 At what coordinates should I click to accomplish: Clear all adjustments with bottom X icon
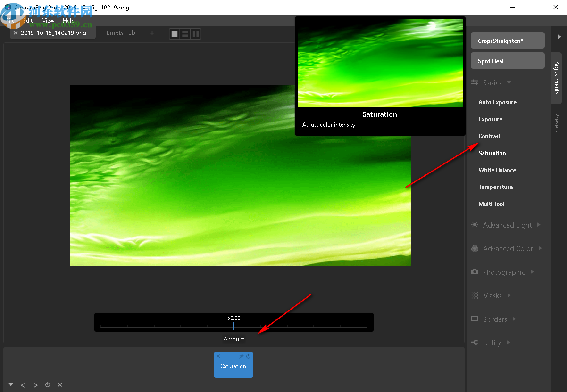pyautogui.click(x=60, y=385)
